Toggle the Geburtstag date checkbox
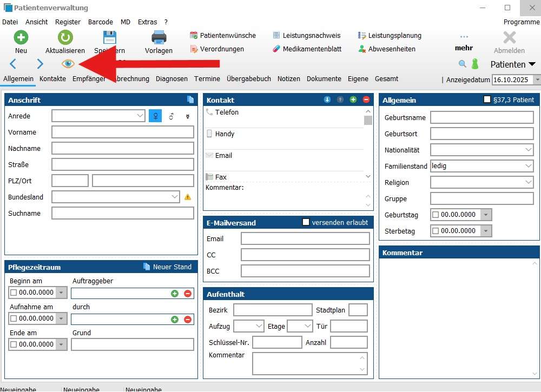 click(x=436, y=215)
